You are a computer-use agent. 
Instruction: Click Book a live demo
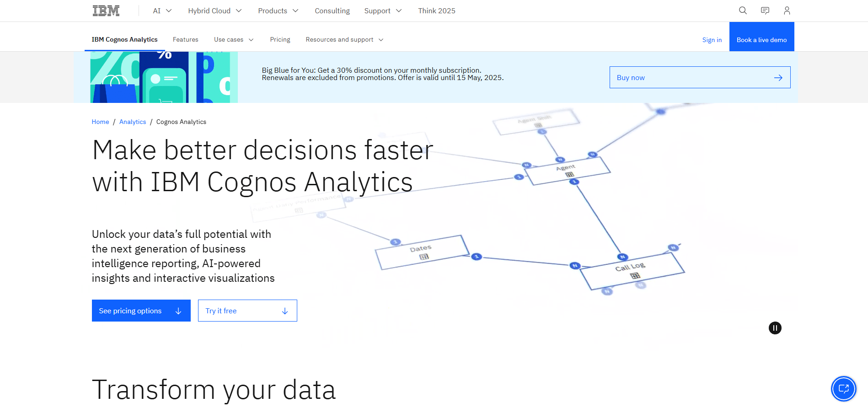761,39
